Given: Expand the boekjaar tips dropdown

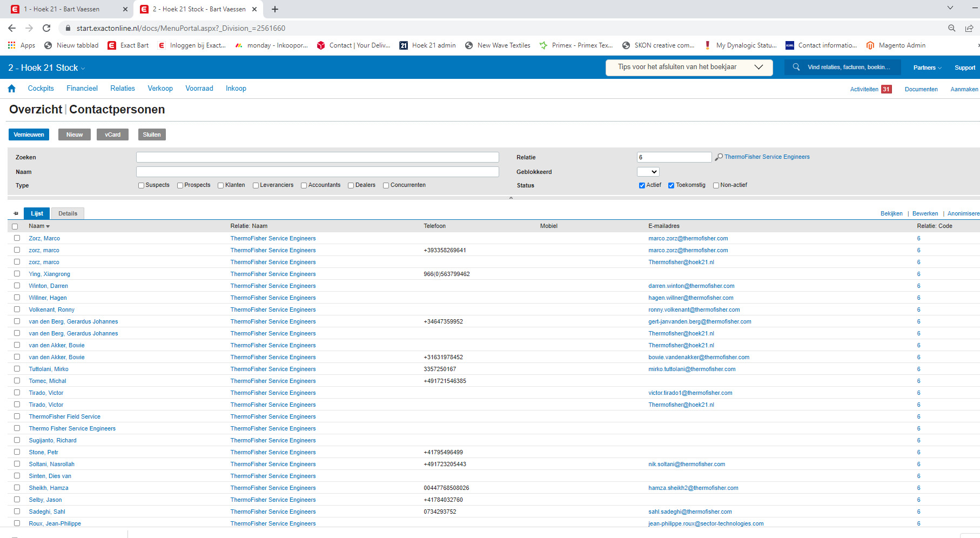Looking at the screenshot, I should tap(758, 68).
